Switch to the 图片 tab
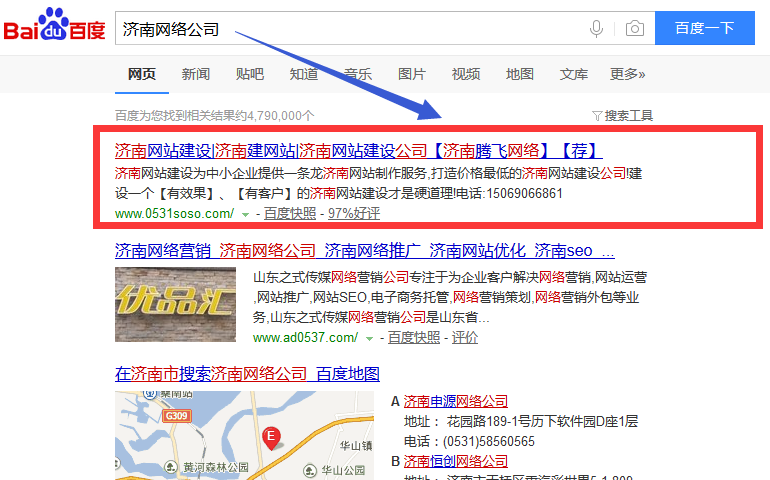The width and height of the screenshot is (770, 480). click(x=412, y=74)
